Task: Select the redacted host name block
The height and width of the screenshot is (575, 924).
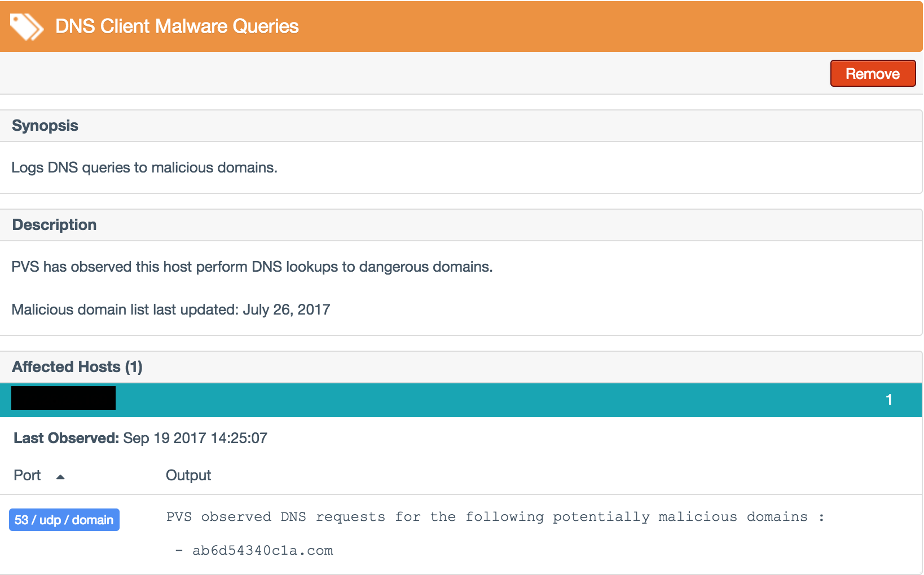Action: pos(63,398)
